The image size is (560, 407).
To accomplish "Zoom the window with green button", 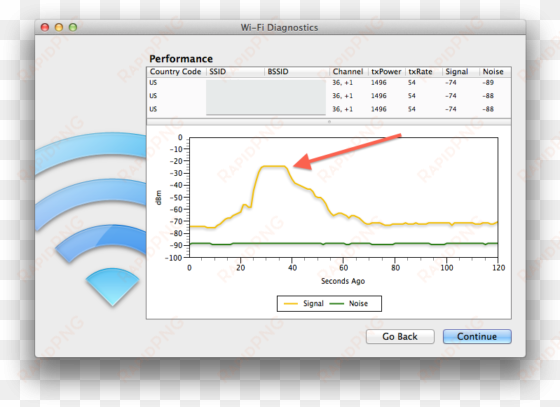I will [73, 27].
